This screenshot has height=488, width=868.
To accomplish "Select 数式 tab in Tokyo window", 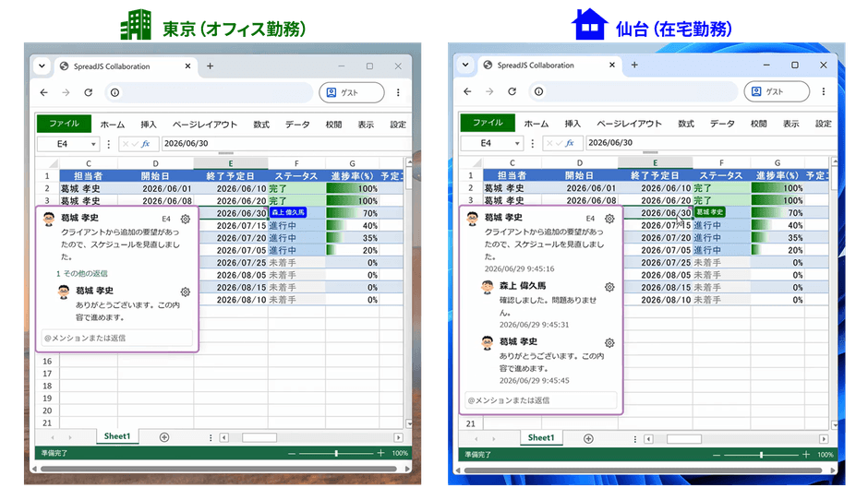I will coord(261,125).
